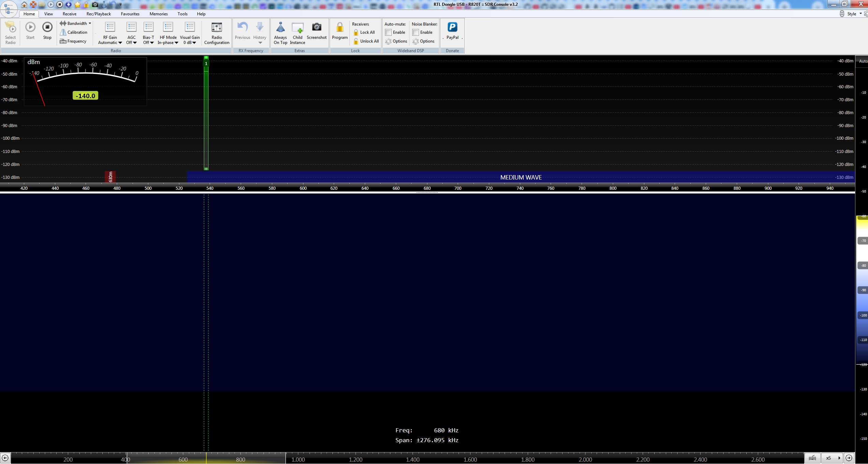Open the Calibration tool
This screenshot has width=868, height=464.
tap(74, 32)
